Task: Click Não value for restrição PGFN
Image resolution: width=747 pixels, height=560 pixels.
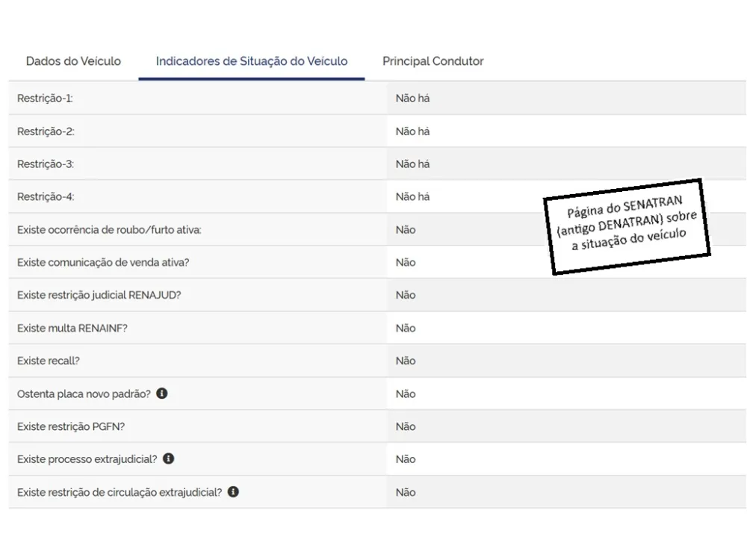Action: point(406,426)
